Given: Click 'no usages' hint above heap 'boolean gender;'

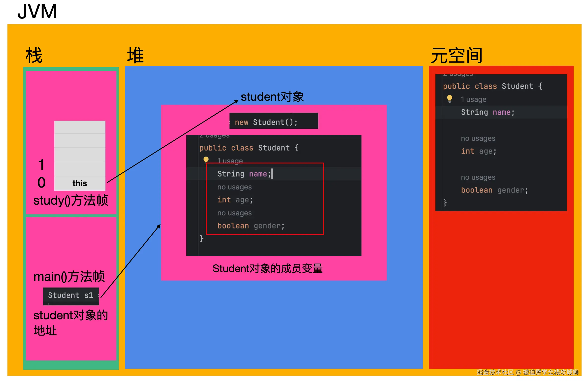Looking at the screenshot, I should [234, 213].
